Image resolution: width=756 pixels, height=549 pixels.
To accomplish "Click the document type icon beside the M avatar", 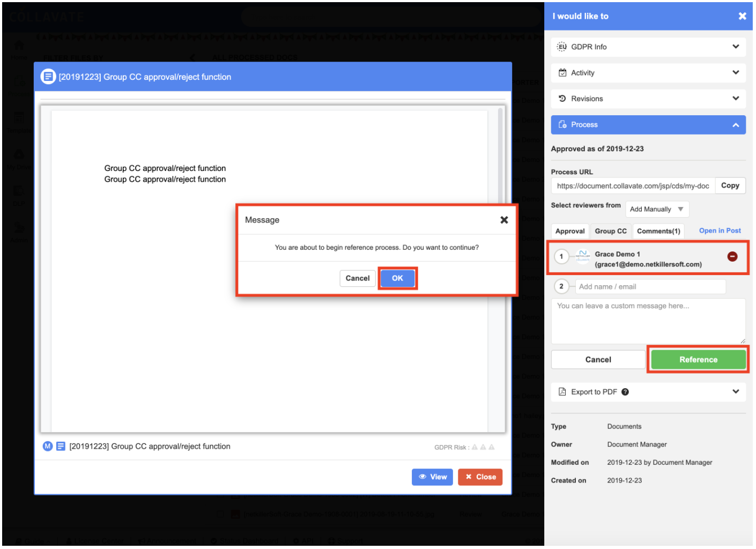I will pos(61,446).
